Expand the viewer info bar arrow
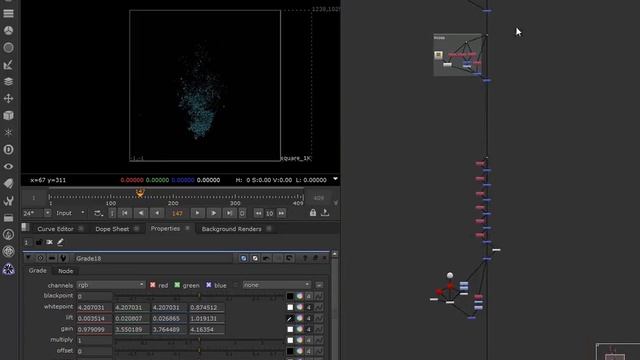The image size is (640, 360). [336, 179]
